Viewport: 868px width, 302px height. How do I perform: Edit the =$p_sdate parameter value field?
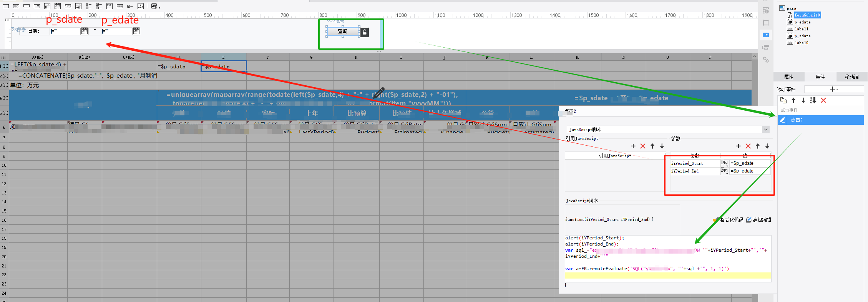tap(750, 163)
